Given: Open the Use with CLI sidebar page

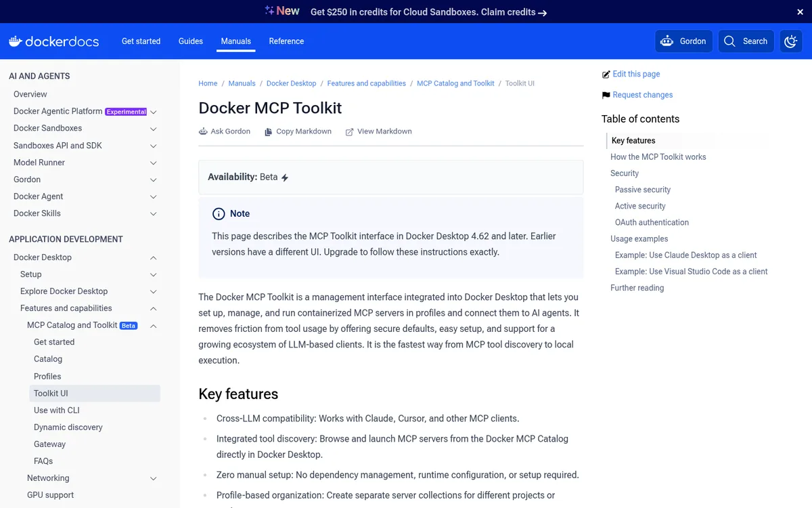Looking at the screenshot, I should click(x=57, y=410).
